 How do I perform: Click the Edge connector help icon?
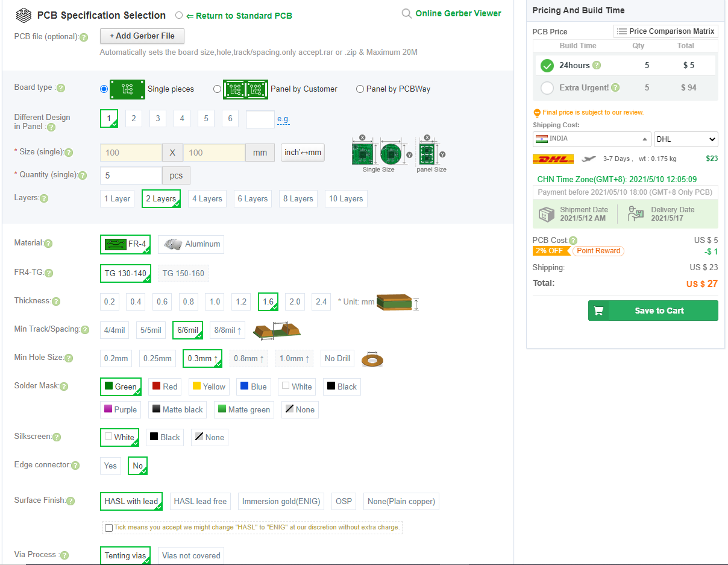[x=75, y=466]
